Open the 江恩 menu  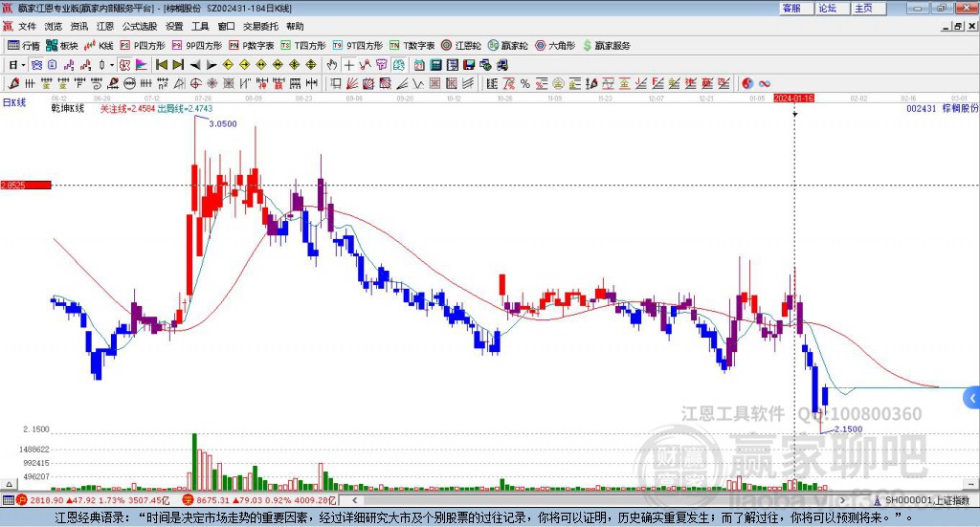(x=105, y=26)
